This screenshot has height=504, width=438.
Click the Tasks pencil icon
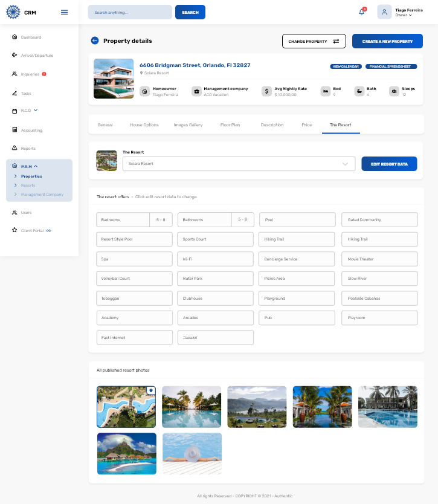(14, 93)
